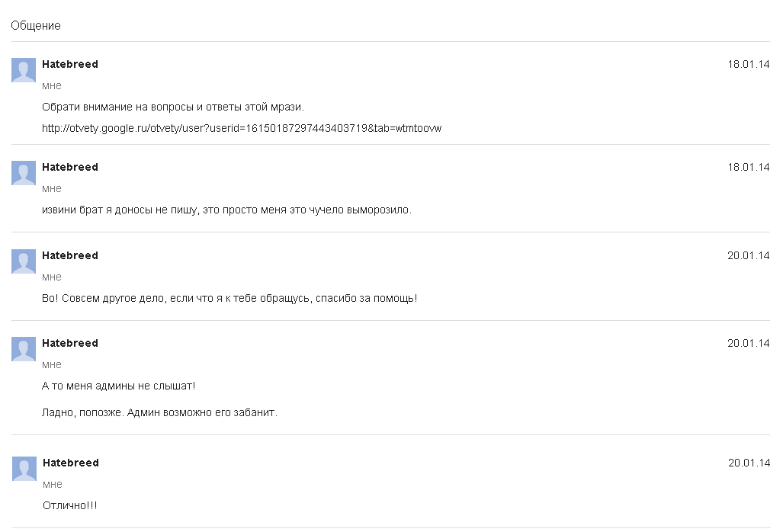Click the 'Общение' section heading
This screenshot has width=783, height=532.
click(36, 25)
